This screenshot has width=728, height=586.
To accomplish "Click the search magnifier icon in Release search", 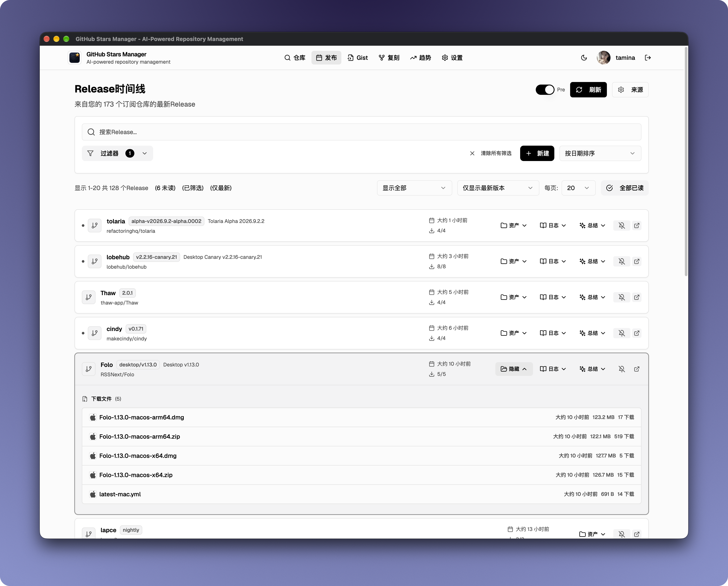I will [x=91, y=132].
